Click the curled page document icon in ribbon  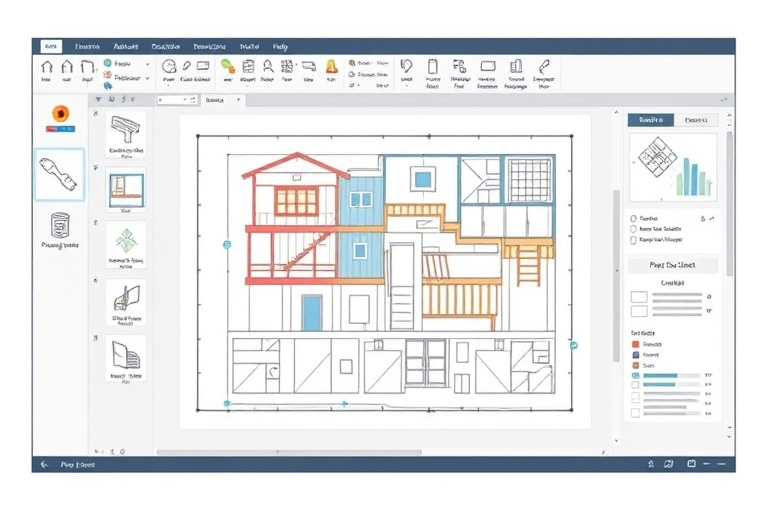[87, 67]
